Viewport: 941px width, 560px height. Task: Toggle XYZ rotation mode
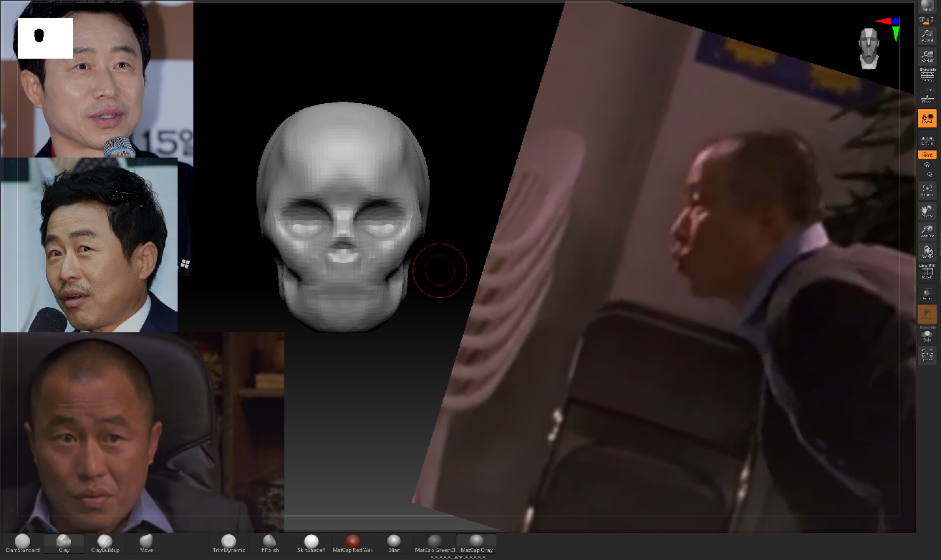(927, 155)
